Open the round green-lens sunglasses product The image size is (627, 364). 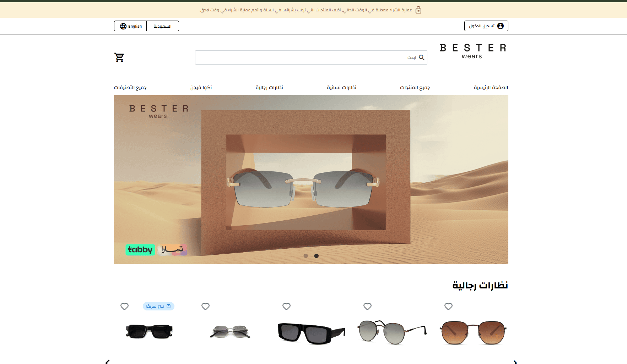point(392,332)
